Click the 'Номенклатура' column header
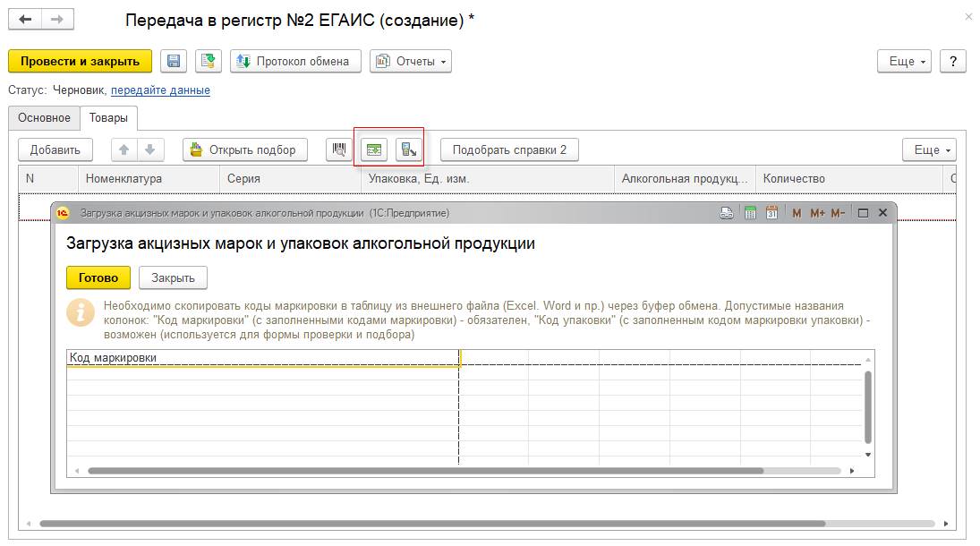Image resolution: width=980 pixels, height=546 pixels. (x=149, y=179)
